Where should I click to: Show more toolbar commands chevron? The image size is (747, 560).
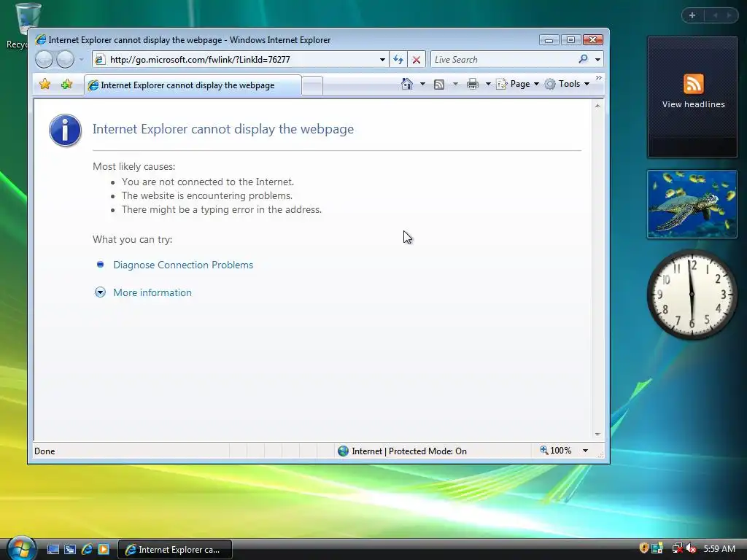(599, 77)
